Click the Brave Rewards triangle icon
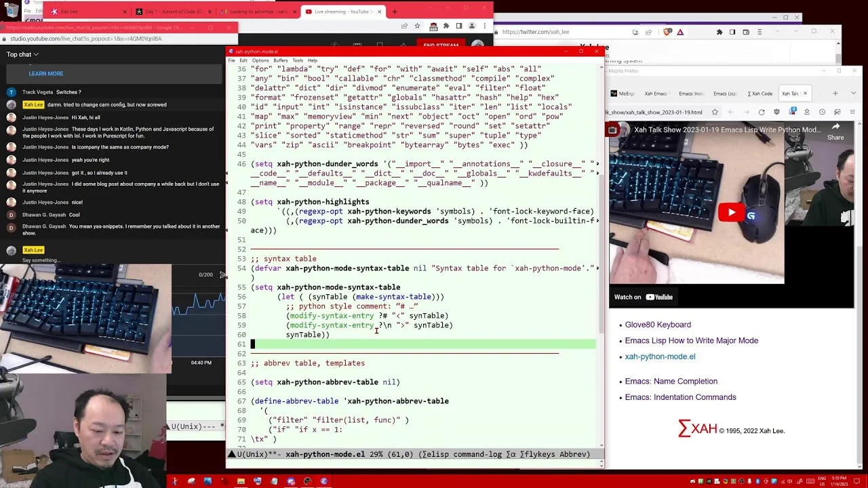Image resolution: width=868 pixels, height=488 pixels. click(x=680, y=32)
